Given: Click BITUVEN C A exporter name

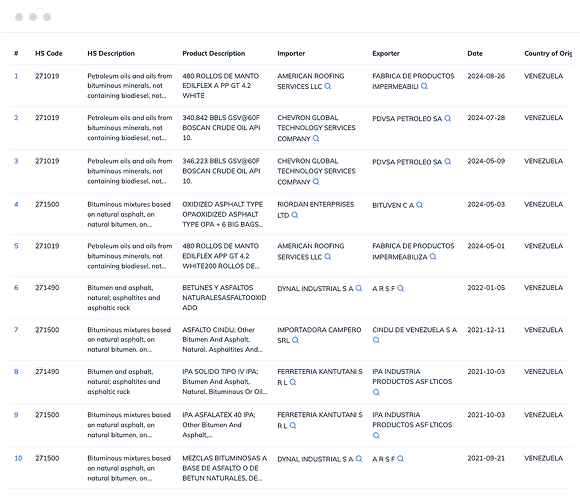Looking at the screenshot, I should point(393,205).
